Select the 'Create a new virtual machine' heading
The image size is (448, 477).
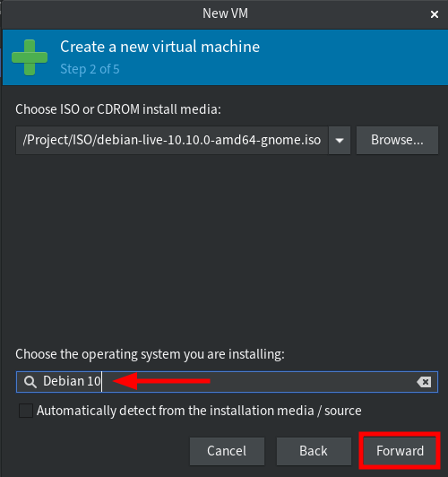tap(159, 47)
